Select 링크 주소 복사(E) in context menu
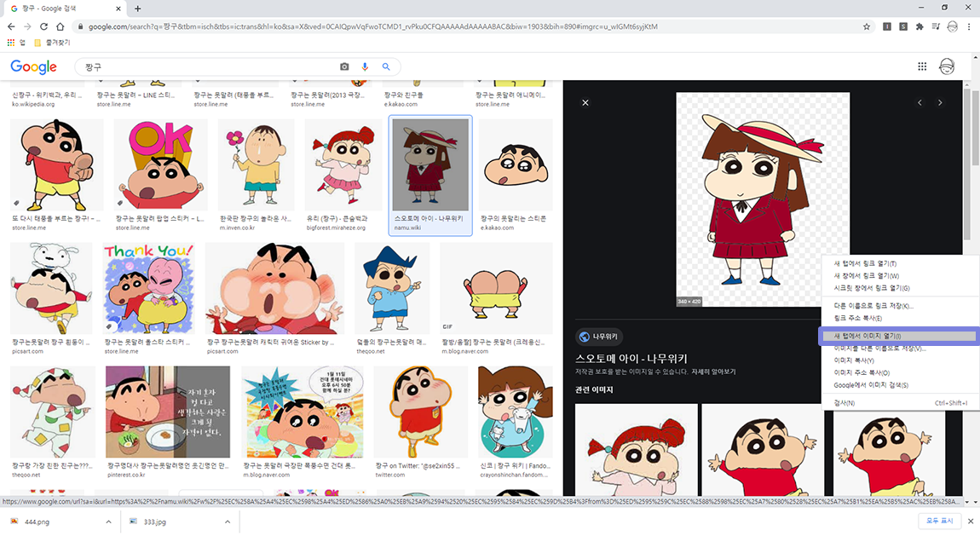Screen dimensions: 980x536 [899, 318]
